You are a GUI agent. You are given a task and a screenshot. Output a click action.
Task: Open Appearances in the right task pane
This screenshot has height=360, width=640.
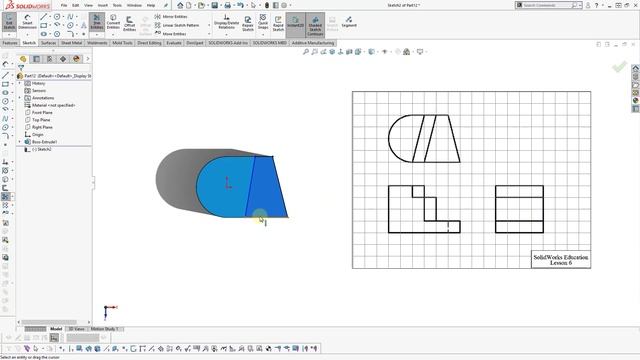point(636,100)
